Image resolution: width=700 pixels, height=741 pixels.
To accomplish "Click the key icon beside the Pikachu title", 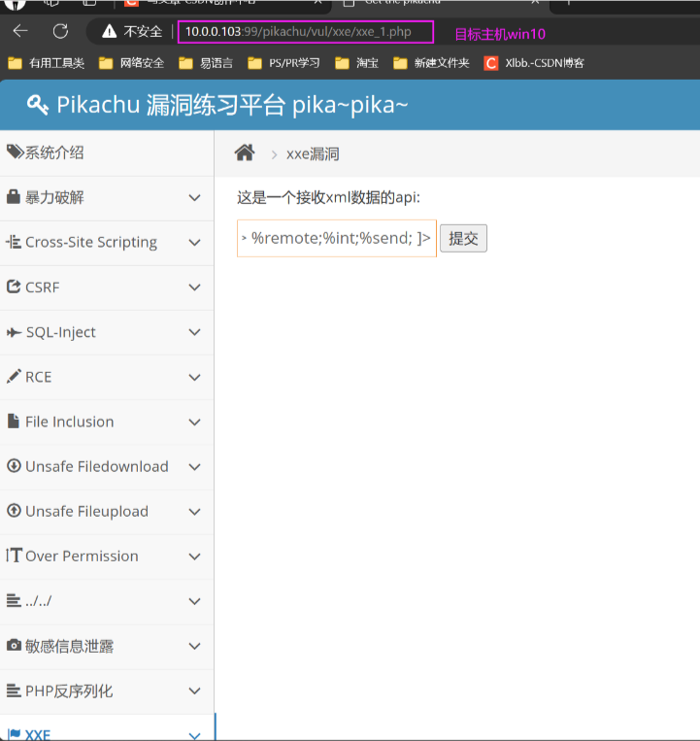I will (x=37, y=105).
